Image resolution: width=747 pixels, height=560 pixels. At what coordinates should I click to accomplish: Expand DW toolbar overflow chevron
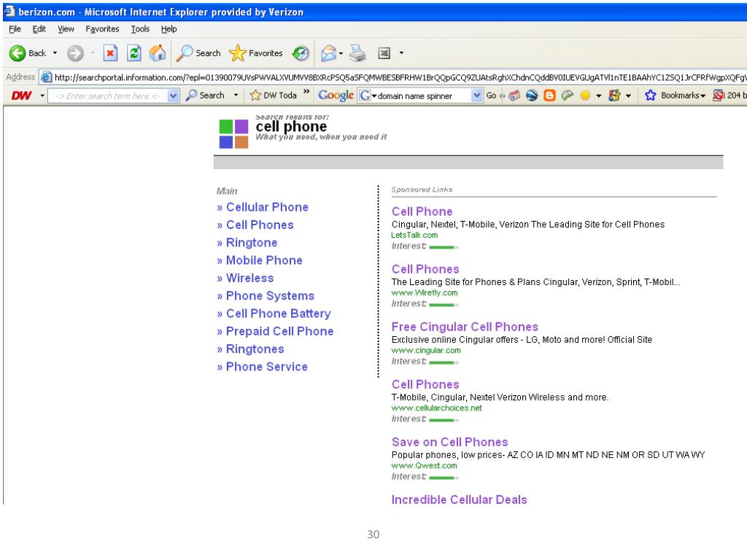point(306,91)
